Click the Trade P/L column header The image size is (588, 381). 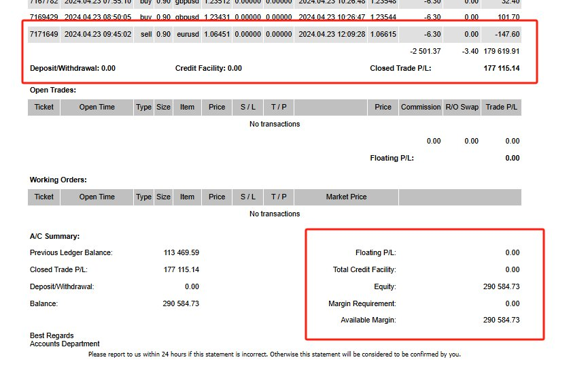(502, 107)
